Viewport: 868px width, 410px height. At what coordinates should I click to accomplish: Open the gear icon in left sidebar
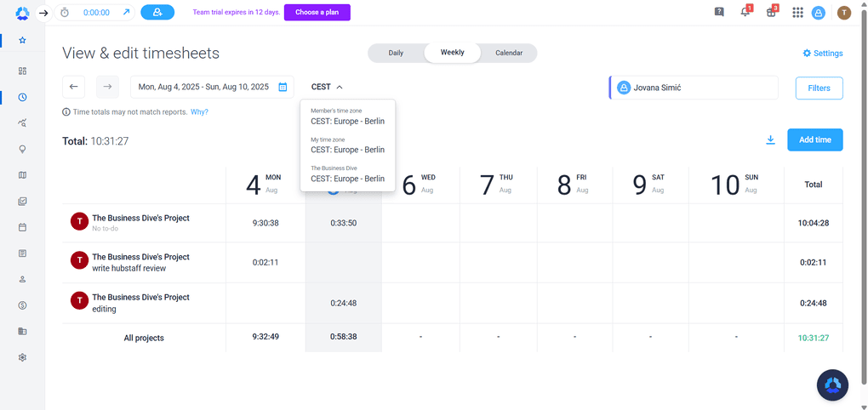click(x=22, y=357)
